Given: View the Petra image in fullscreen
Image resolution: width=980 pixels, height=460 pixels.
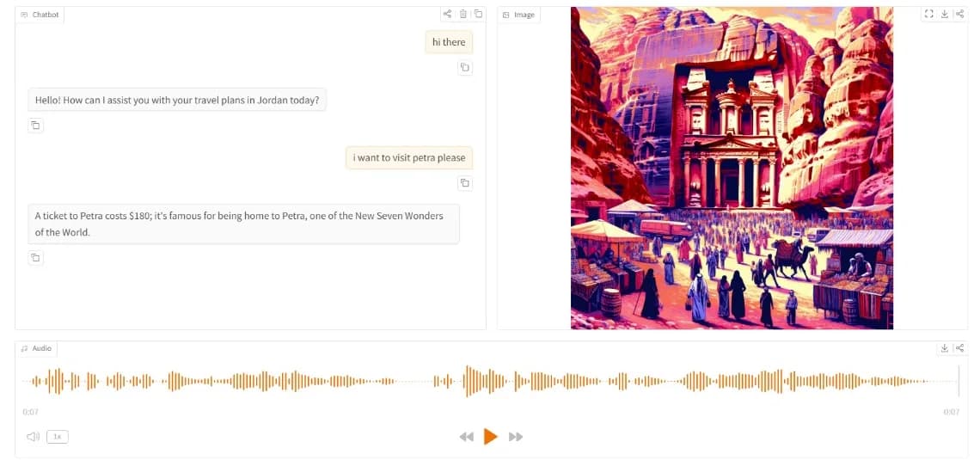Looking at the screenshot, I should [x=928, y=14].
